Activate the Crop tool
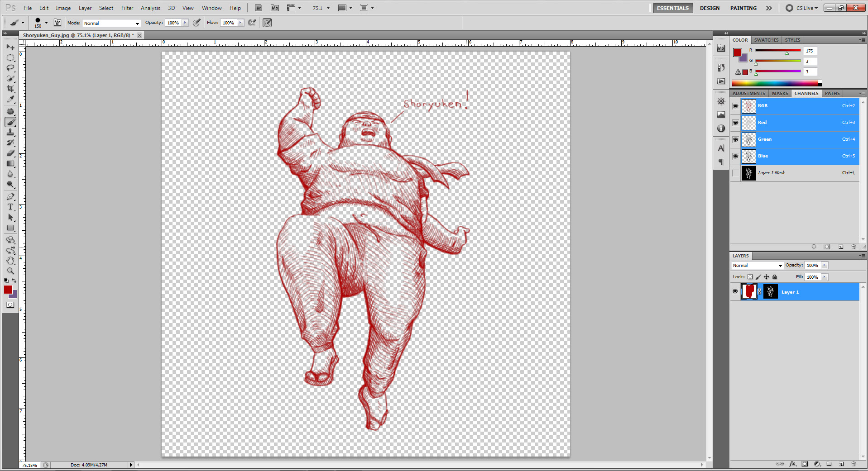Screen dimensions: 868x471 tap(10, 89)
